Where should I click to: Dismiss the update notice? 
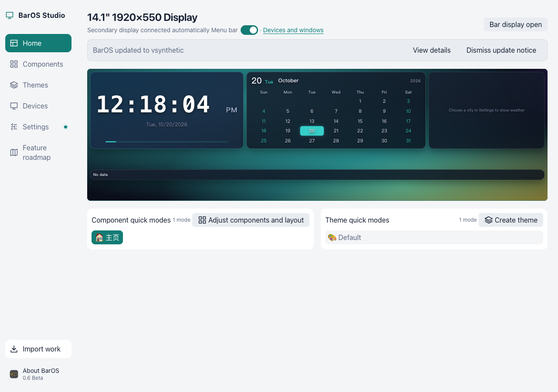point(501,50)
